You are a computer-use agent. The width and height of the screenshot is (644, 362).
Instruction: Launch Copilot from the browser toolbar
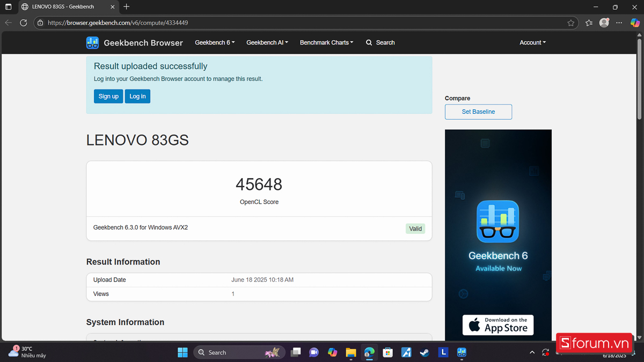[635, 23]
